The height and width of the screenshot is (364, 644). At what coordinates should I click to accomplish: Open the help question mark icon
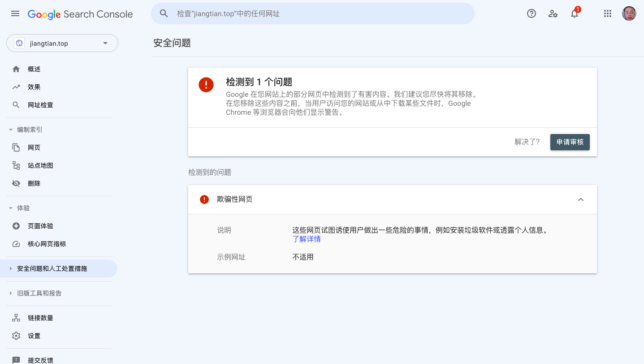[532, 14]
